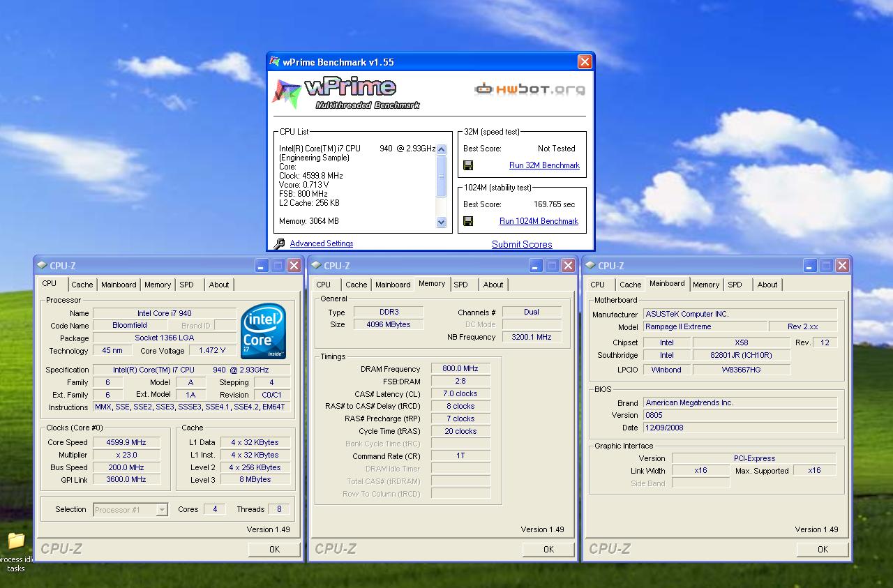Open About tab in left CPU-Z window

click(x=219, y=285)
